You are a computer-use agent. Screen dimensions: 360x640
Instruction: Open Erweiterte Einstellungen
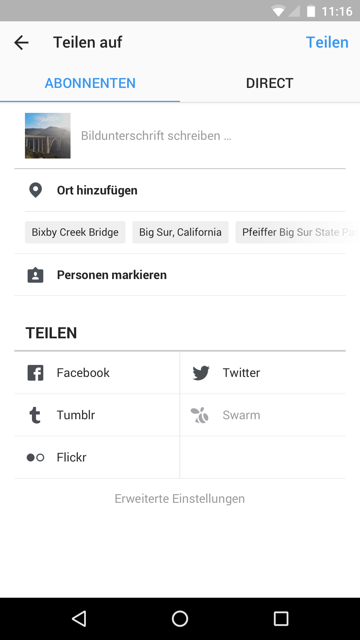[180, 499]
